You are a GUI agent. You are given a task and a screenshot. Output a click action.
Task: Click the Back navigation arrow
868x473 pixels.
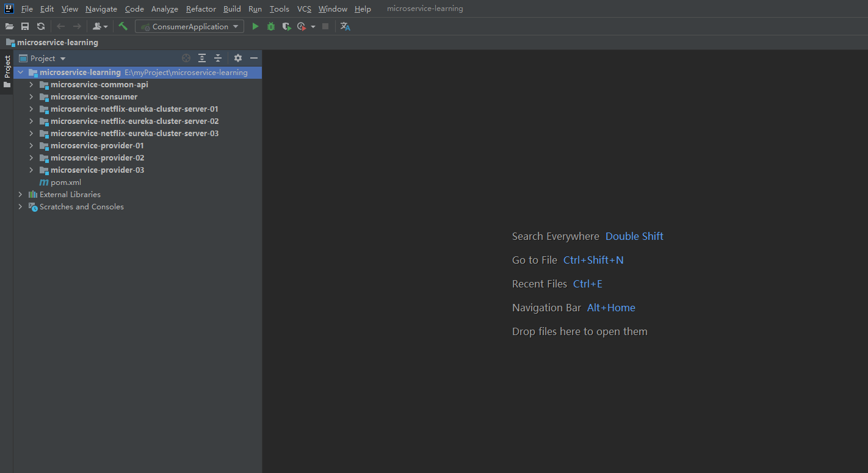tap(60, 26)
